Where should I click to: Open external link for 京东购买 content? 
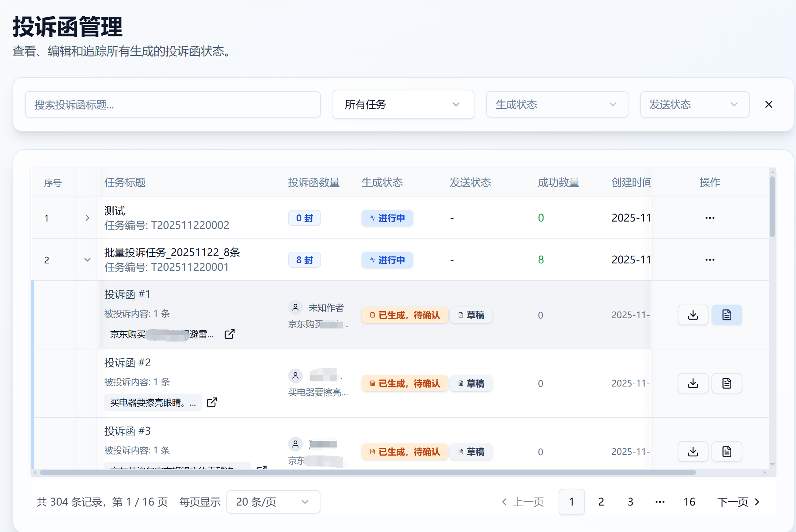pos(230,334)
